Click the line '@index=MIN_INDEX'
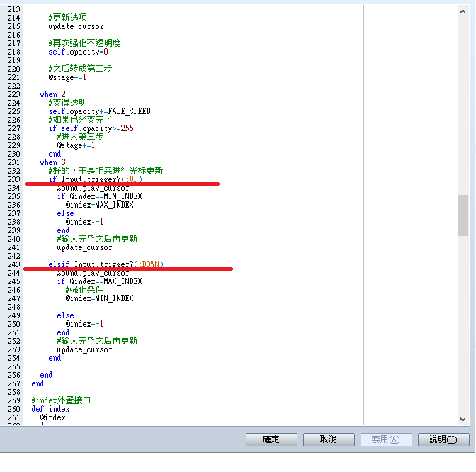476x472 pixels. click(99, 298)
